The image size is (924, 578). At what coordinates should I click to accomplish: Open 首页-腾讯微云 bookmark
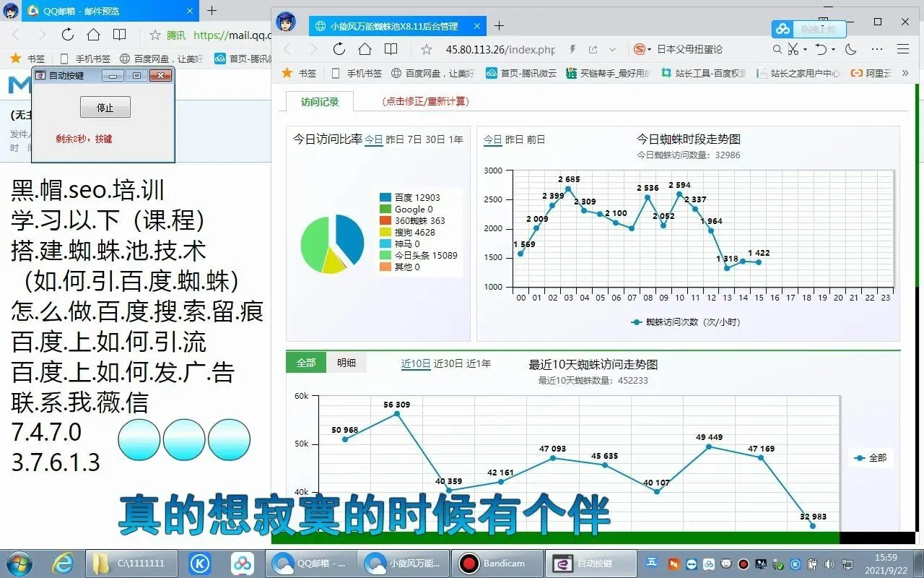point(521,73)
